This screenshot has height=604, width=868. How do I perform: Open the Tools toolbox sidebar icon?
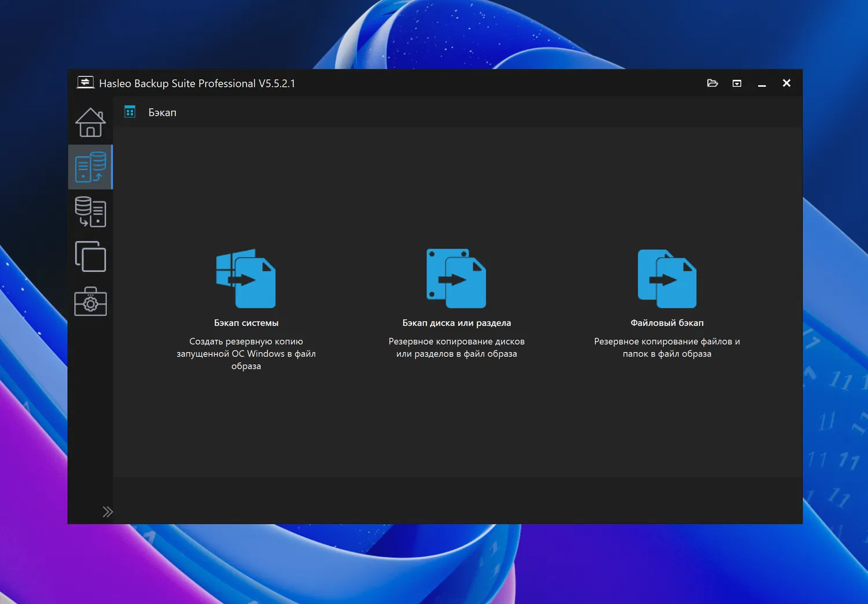coord(90,302)
